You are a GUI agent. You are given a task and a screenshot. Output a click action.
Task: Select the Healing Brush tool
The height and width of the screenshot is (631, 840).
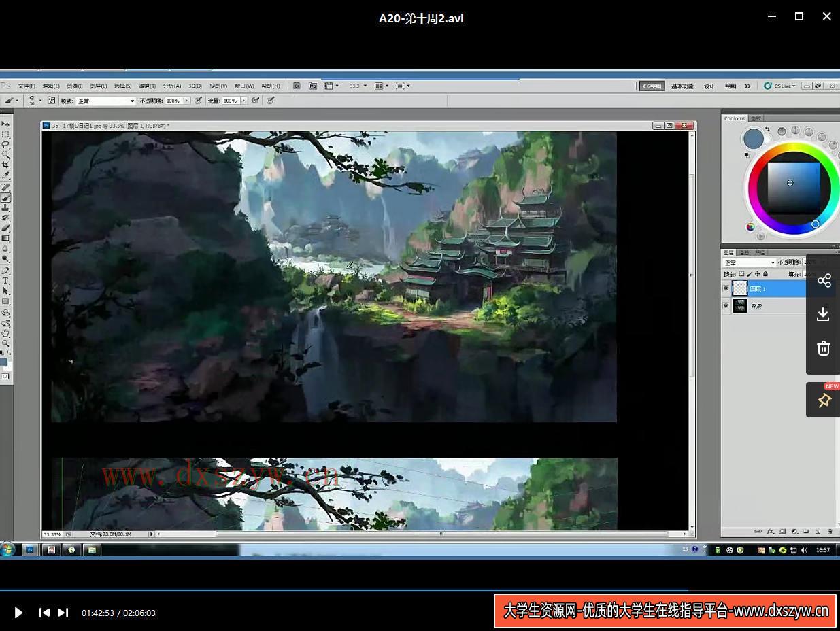(x=5, y=186)
